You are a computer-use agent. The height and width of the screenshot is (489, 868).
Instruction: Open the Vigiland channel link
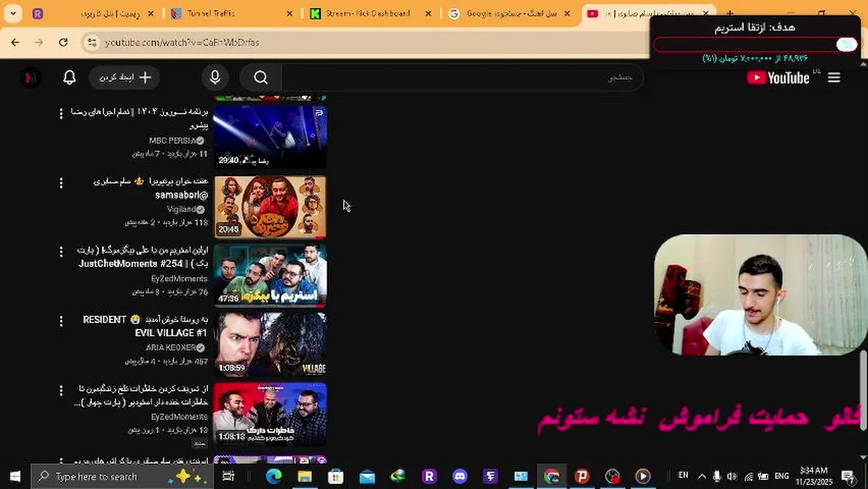186,209
